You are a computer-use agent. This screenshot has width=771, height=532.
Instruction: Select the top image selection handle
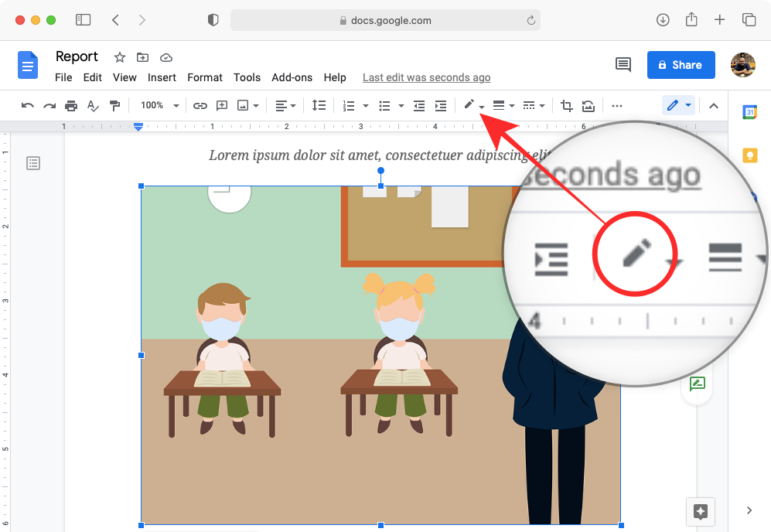point(380,186)
